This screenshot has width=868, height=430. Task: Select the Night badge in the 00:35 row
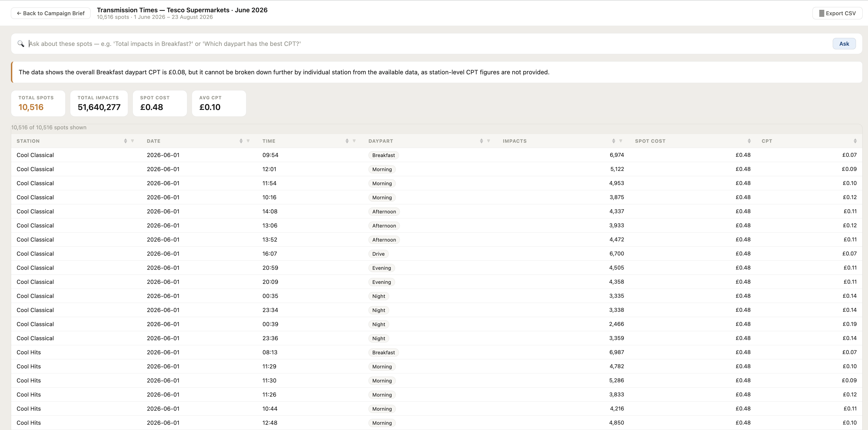click(379, 296)
